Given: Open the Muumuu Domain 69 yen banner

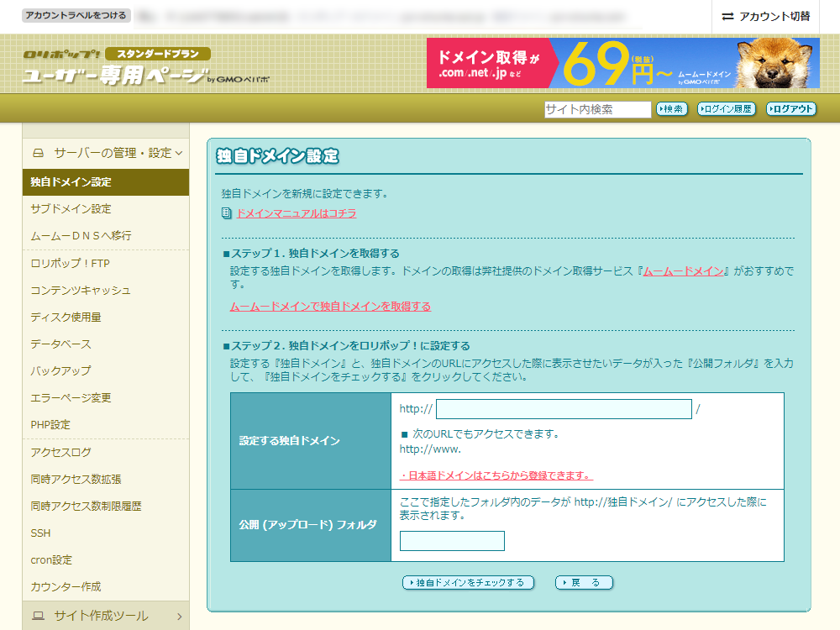Looking at the screenshot, I should [x=622, y=63].
